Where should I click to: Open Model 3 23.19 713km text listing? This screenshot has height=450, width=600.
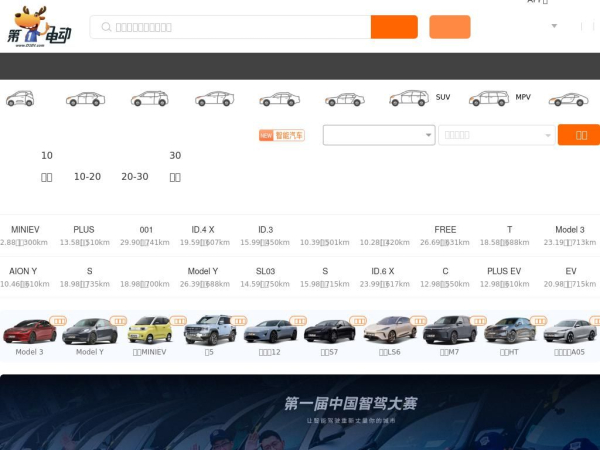pyautogui.click(x=570, y=235)
